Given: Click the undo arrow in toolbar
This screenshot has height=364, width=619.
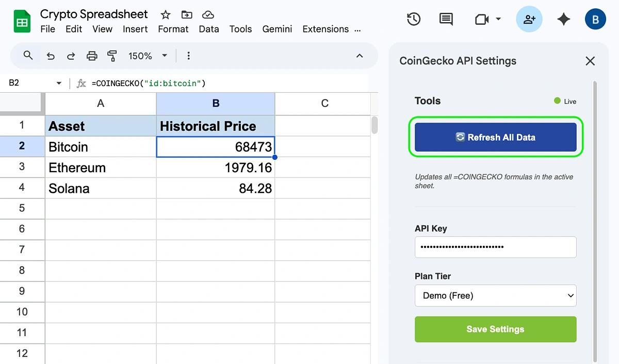Looking at the screenshot, I should point(51,56).
